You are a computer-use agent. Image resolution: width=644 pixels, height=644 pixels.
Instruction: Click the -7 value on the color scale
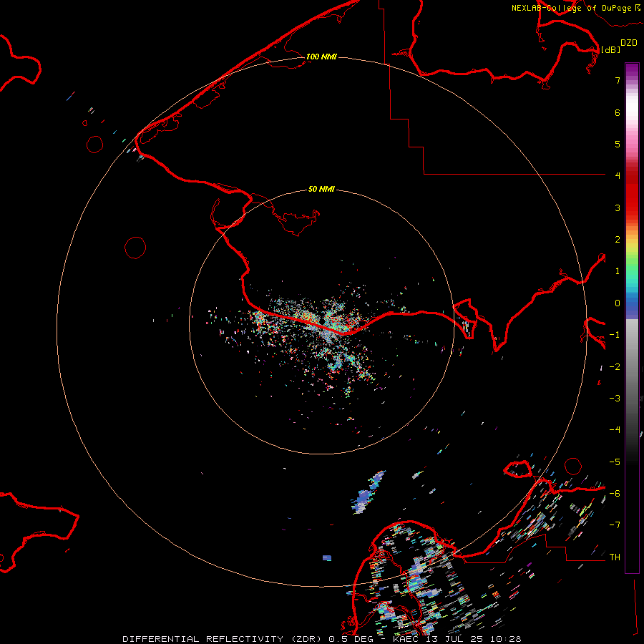615,525
